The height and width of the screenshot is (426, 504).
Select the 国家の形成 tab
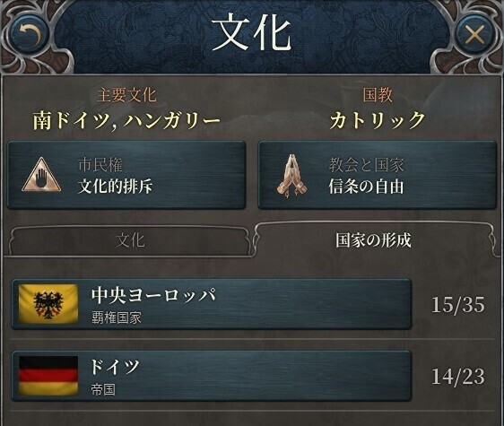(x=373, y=239)
